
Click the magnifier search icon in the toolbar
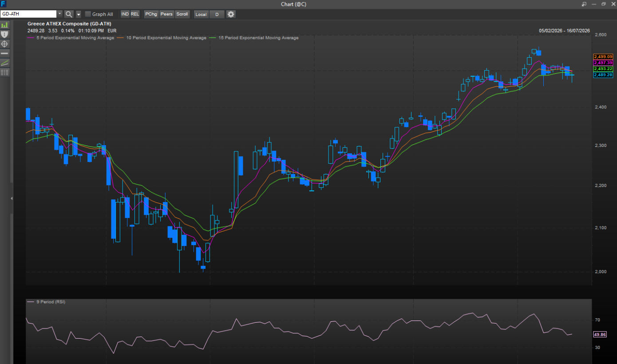[x=69, y=14]
